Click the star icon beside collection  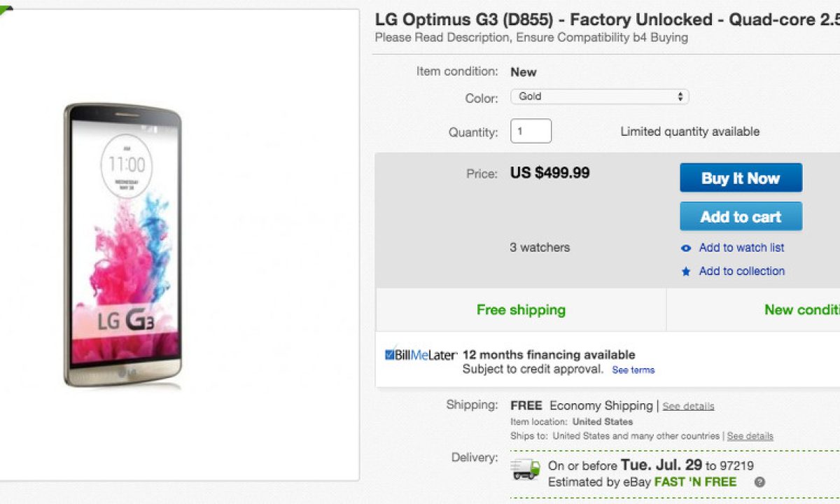[686, 272]
